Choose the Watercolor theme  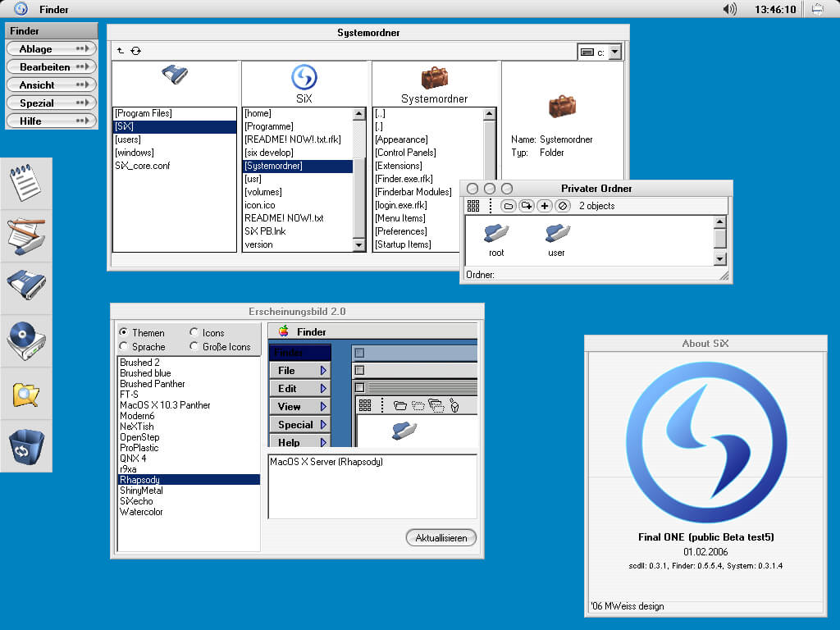tap(189, 512)
